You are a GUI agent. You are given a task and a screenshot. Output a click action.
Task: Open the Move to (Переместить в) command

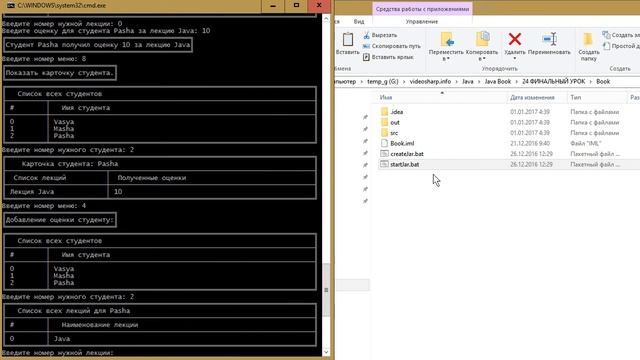(446, 47)
